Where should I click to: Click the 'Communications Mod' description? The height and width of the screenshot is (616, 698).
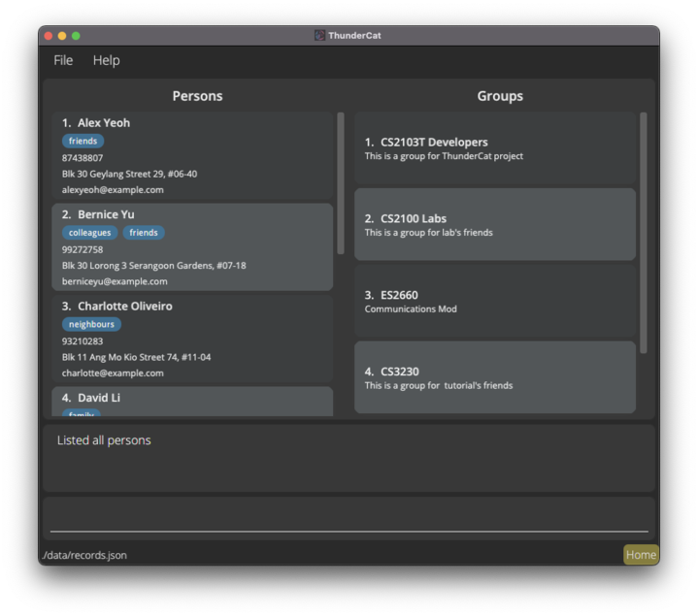pos(411,309)
